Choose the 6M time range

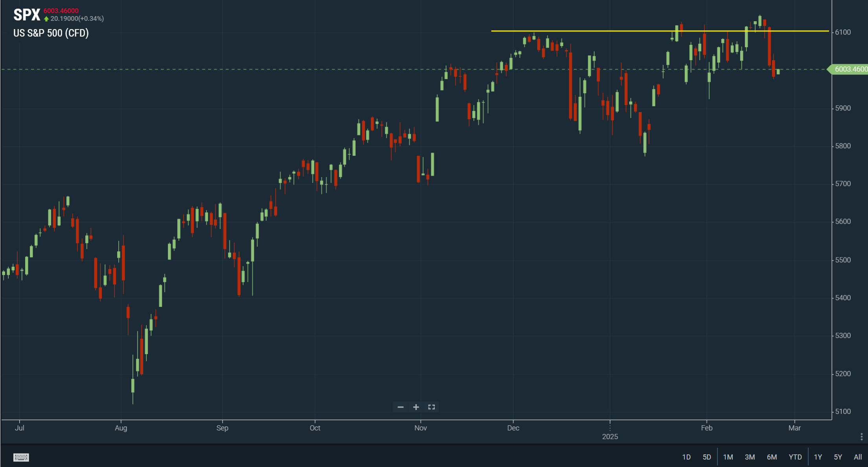tap(772, 457)
